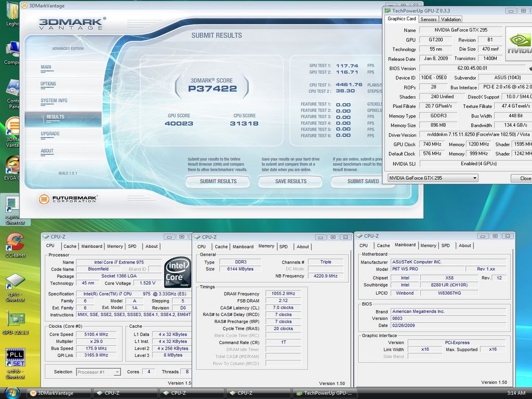Click the Core Voltage value 1.528 V
The height and width of the screenshot is (399, 532).
pos(148,283)
